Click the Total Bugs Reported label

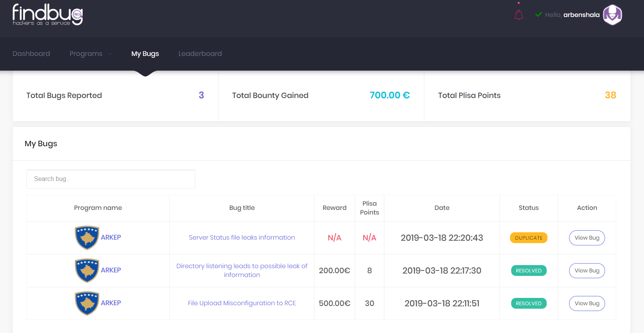64,95
